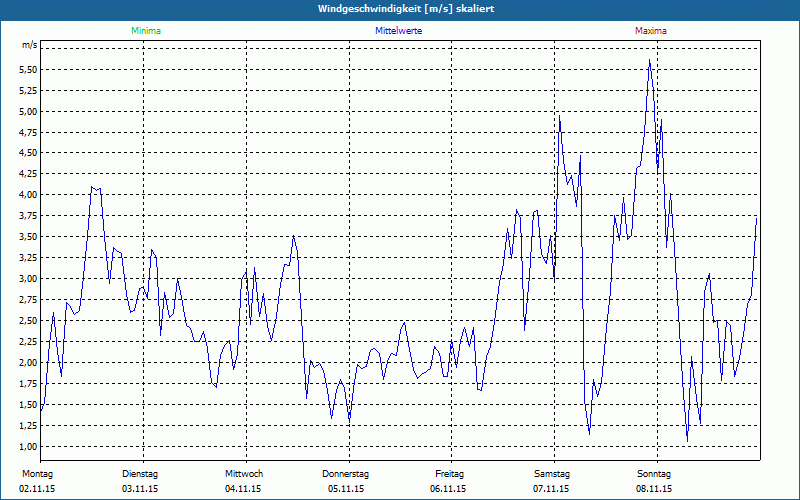Image resolution: width=800 pixels, height=500 pixels.
Task: Click the date 04.11.15
Action: point(243,489)
